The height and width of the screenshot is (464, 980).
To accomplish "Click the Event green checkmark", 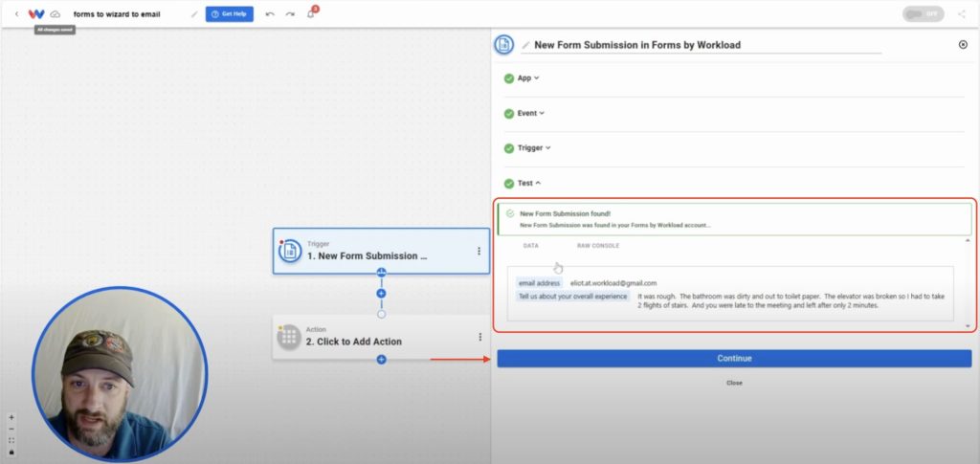I will tap(509, 114).
